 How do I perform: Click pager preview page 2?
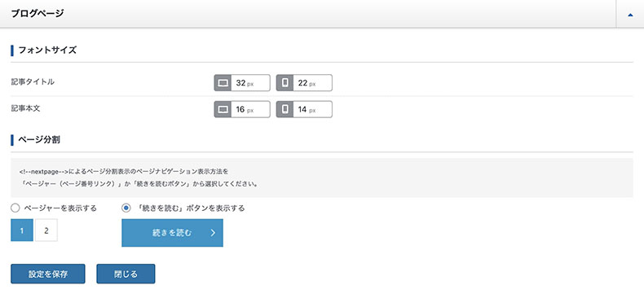pos(46,230)
